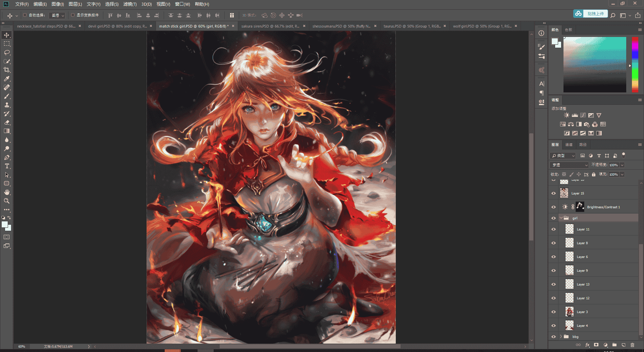Open the Image (图像) menu
Viewport: 644px width, 352px height.
(x=58, y=4)
